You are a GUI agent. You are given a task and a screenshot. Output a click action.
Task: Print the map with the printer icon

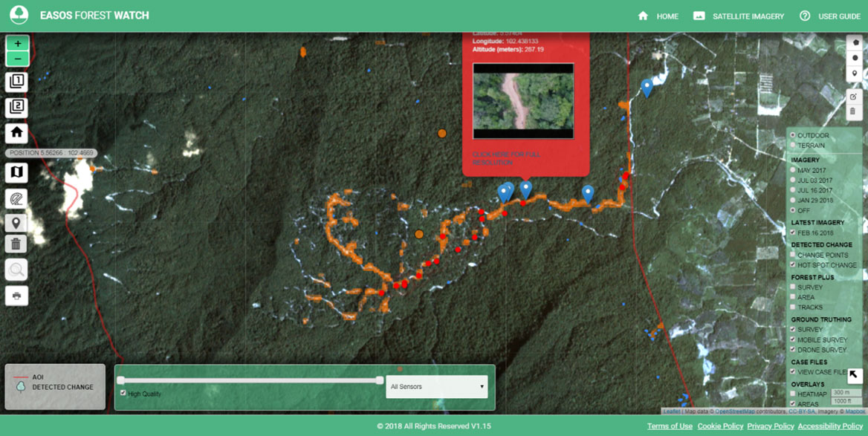(16, 296)
